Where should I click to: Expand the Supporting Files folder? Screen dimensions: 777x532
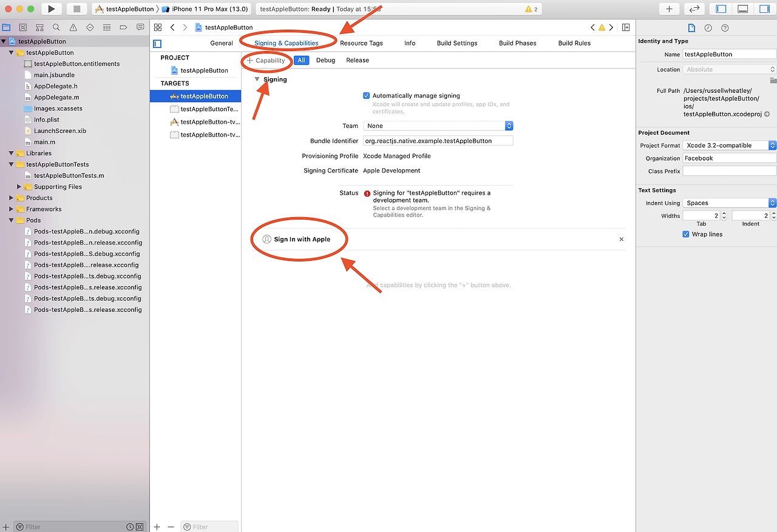tap(19, 187)
